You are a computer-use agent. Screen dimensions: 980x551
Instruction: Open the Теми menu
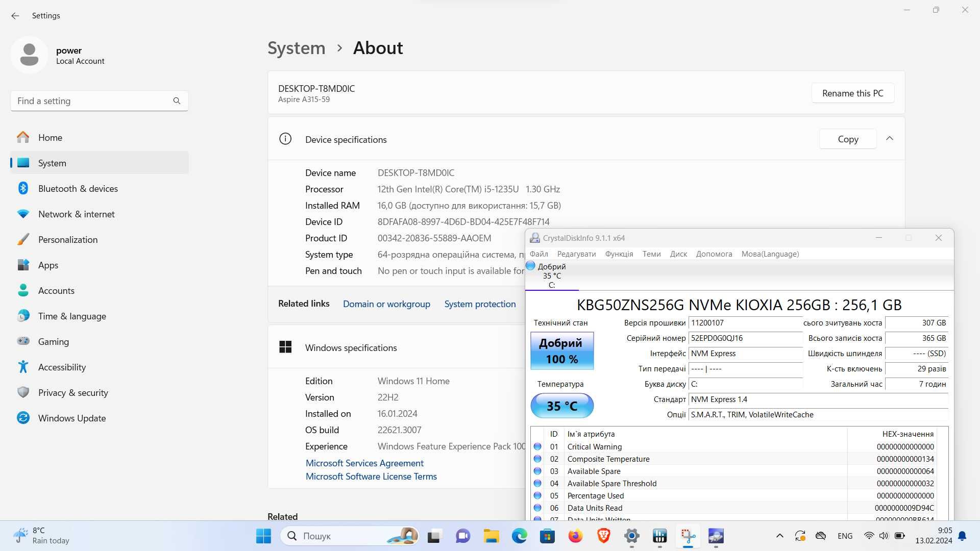(652, 254)
